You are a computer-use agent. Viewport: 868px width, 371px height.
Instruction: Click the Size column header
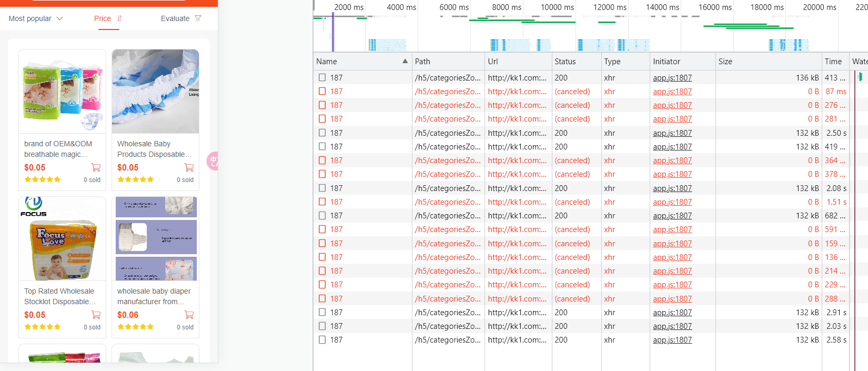click(725, 62)
